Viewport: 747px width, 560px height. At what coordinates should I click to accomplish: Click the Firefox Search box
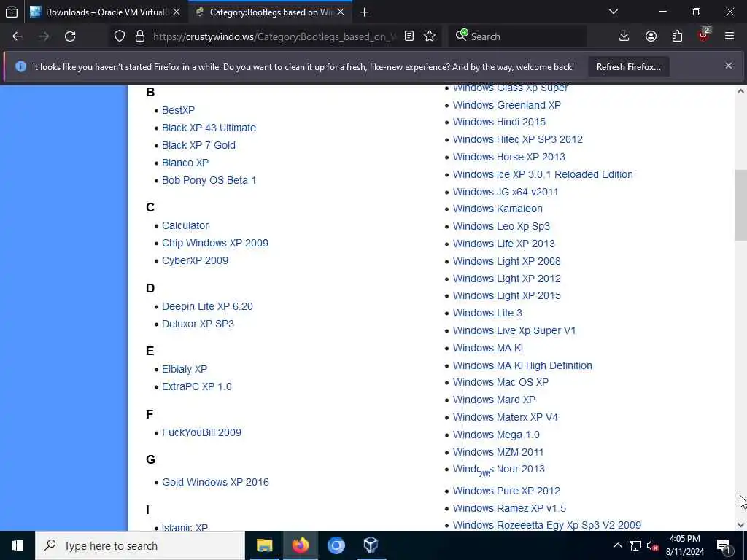pyautogui.click(x=519, y=36)
